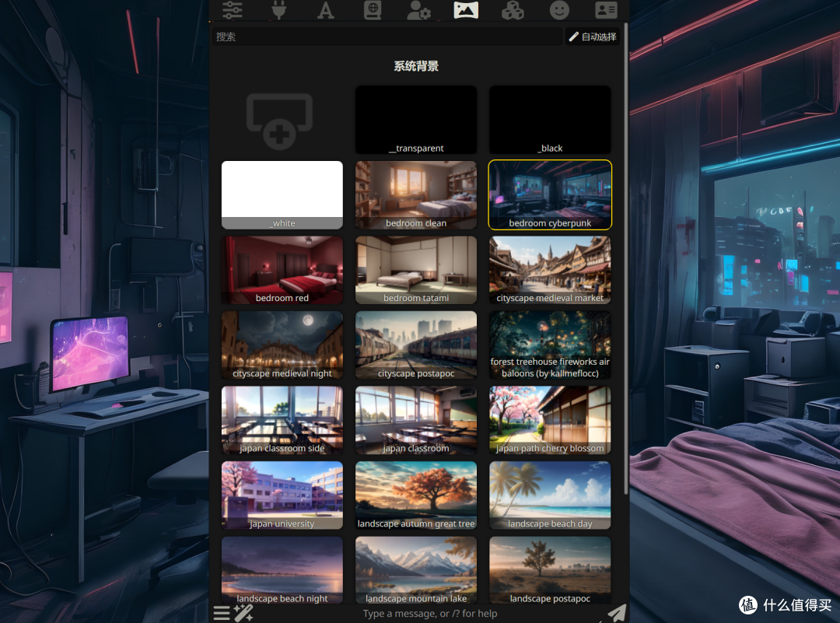Open the World Info book icon

pos(373,9)
